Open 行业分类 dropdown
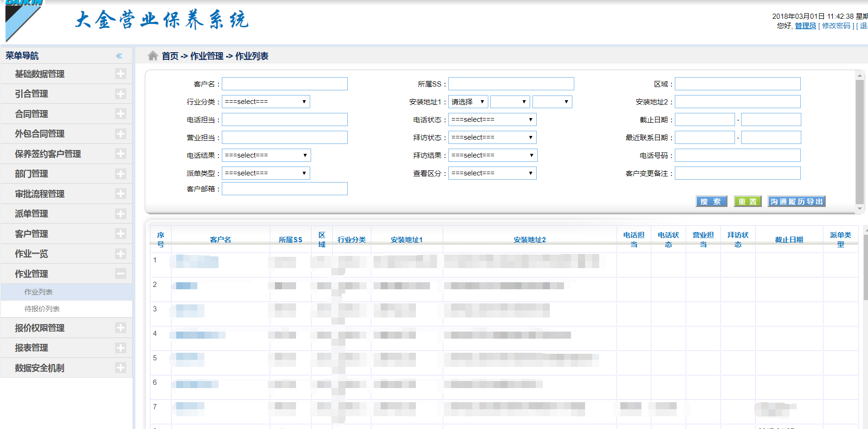The image size is (868, 429). [266, 102]
